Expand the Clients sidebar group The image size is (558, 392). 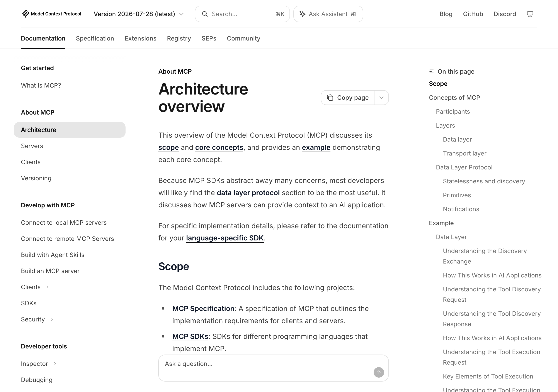pyautogui.click(x=48, y=287)
